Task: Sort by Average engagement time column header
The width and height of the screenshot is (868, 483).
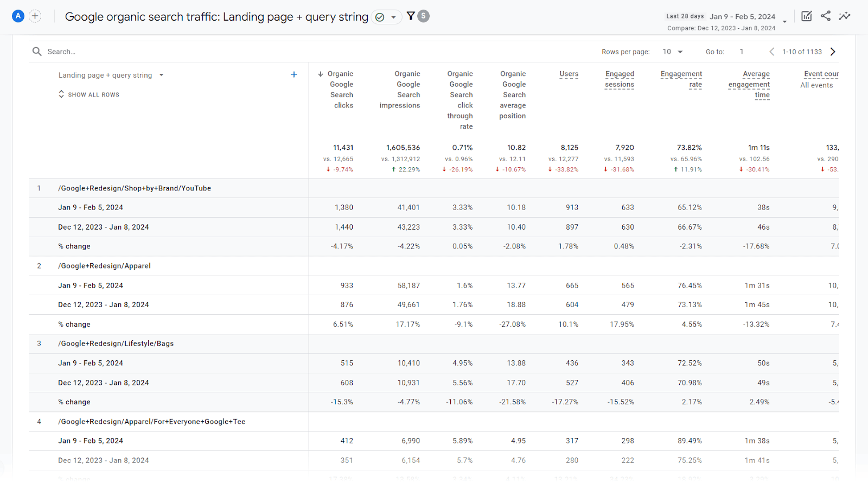Action: (749, 84)
